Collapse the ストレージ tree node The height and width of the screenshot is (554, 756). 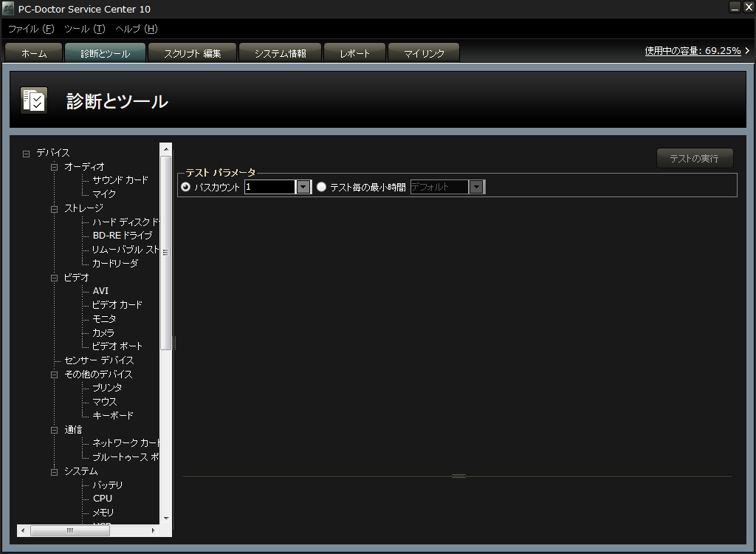(54, 209)
